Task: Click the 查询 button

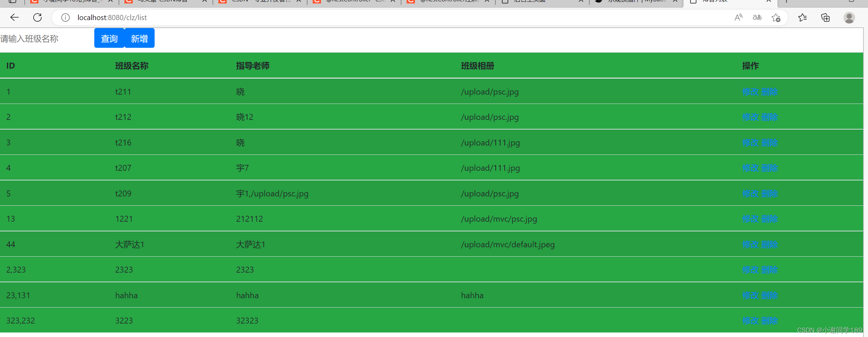Action: pos(109,38)
